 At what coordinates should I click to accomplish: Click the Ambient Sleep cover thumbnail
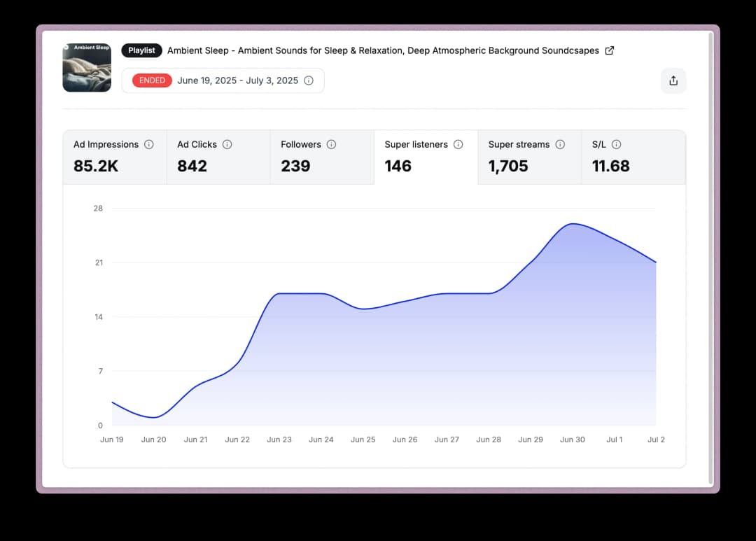coord(87,68)
